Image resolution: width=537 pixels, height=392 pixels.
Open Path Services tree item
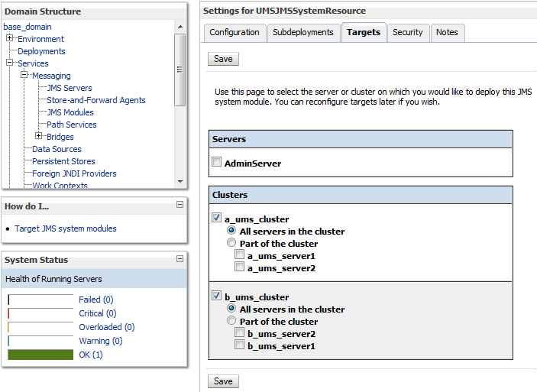72,125
